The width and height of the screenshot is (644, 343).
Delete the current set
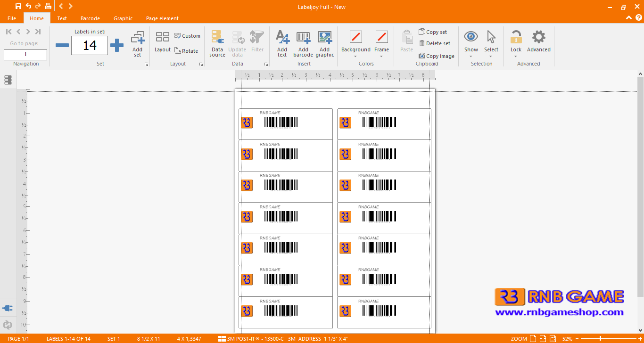coord(435,43)
